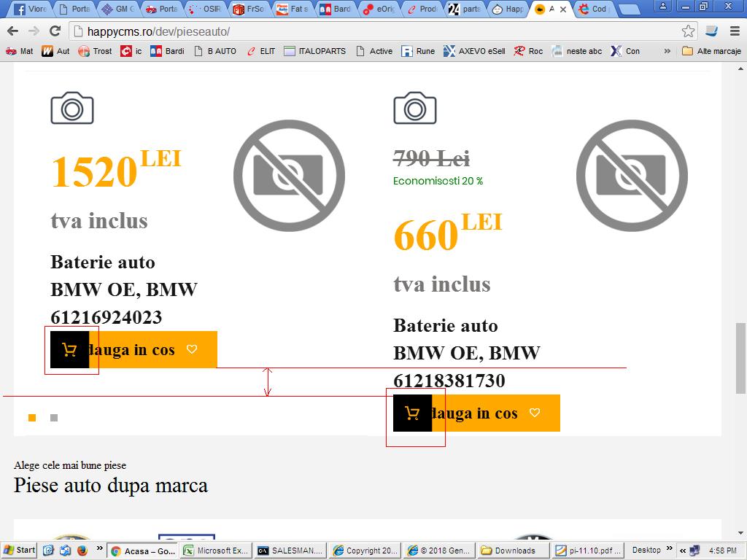Open the B AUTO bookmark
This screenshot has height=560, width=747.
(x=215, y=51)
